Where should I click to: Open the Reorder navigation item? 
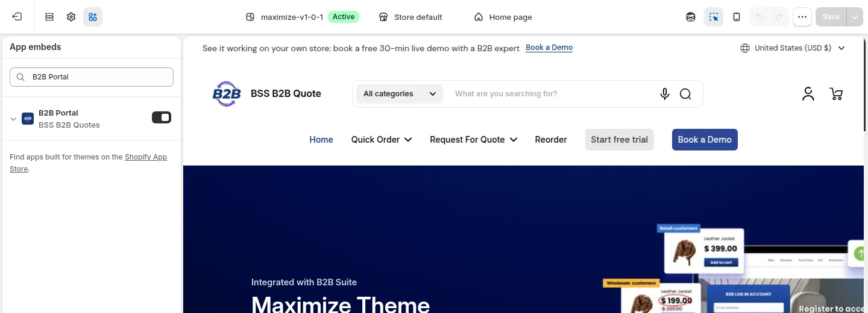(x=551, y=140)
